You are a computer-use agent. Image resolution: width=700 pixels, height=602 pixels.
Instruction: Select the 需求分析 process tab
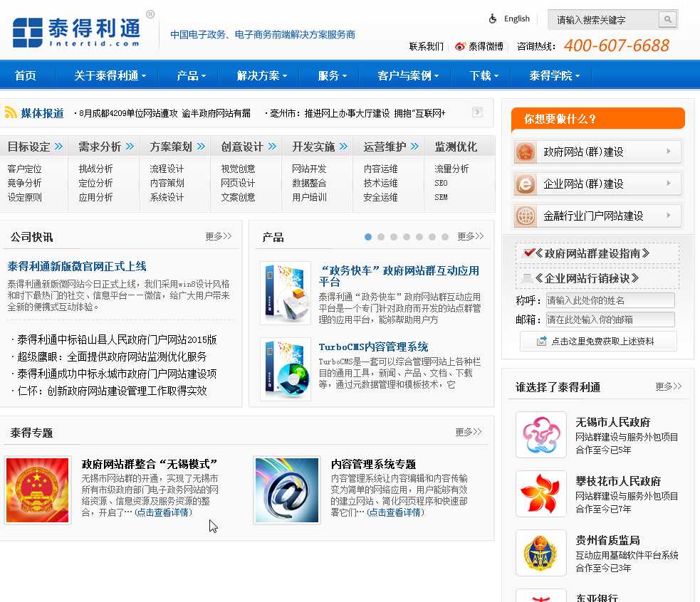click(100, 147)
